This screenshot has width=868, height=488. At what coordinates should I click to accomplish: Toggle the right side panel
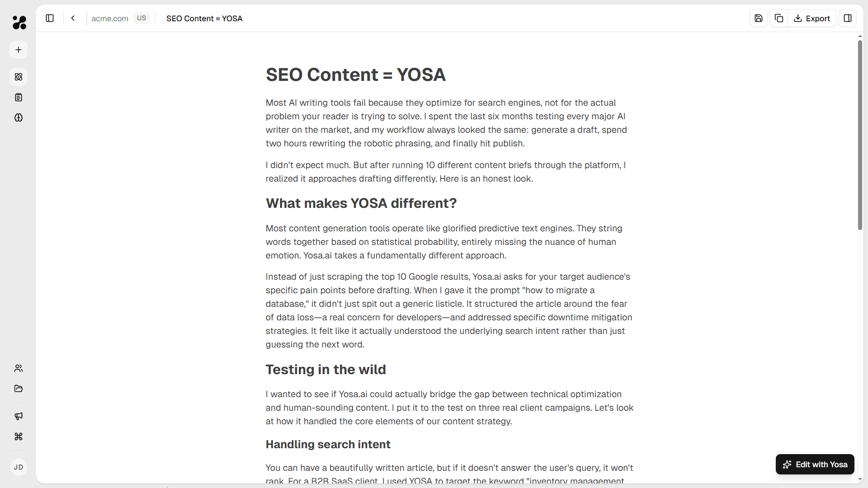tap(848, 18)
